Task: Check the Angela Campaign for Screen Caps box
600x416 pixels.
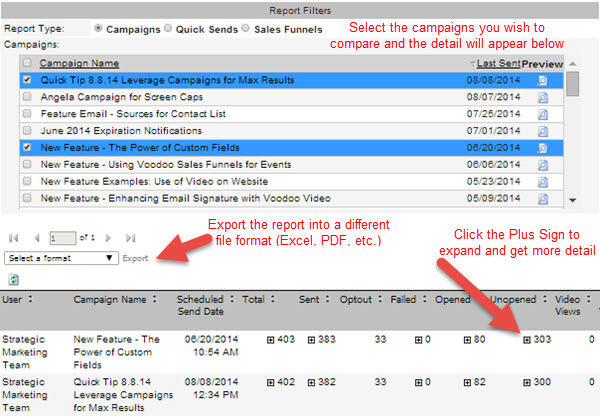Action: point(26,98)
